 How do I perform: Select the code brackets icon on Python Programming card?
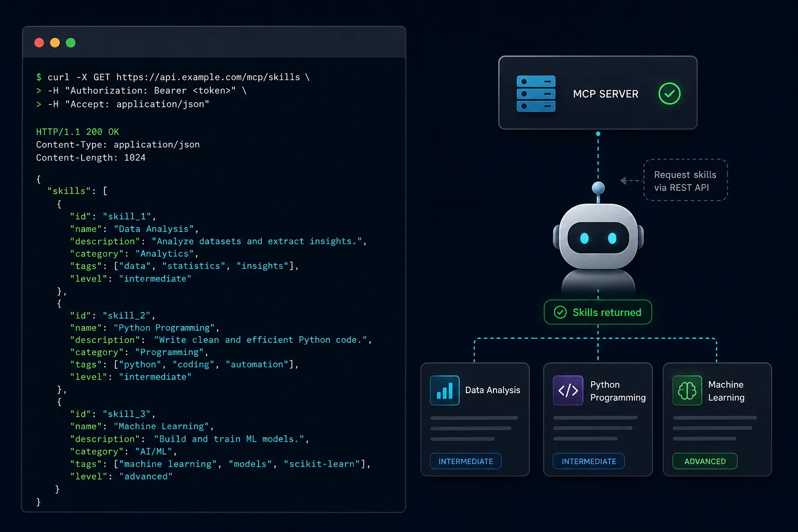(568, 390)
